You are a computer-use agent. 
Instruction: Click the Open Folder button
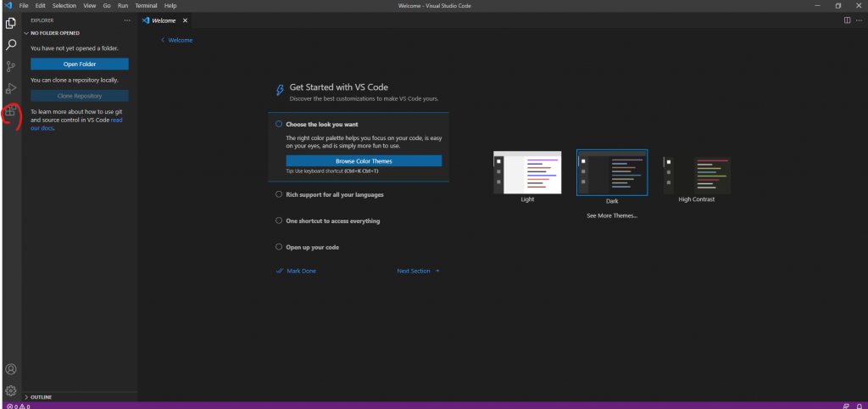[80, 64]
